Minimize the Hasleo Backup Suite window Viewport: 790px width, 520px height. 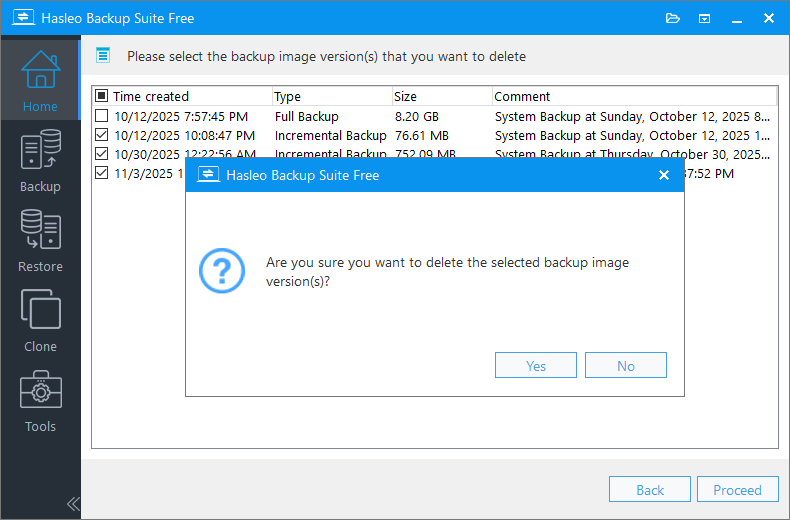point(737,19)
